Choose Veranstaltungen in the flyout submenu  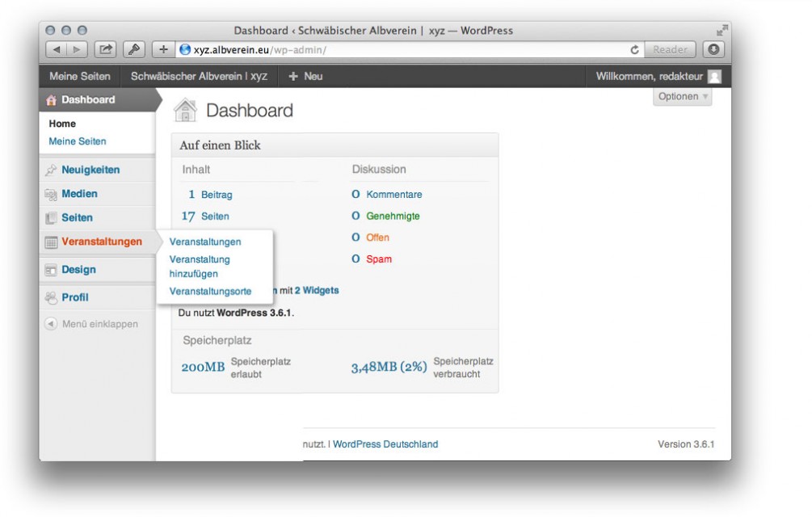pyautogui.click(x=205, y=242)
